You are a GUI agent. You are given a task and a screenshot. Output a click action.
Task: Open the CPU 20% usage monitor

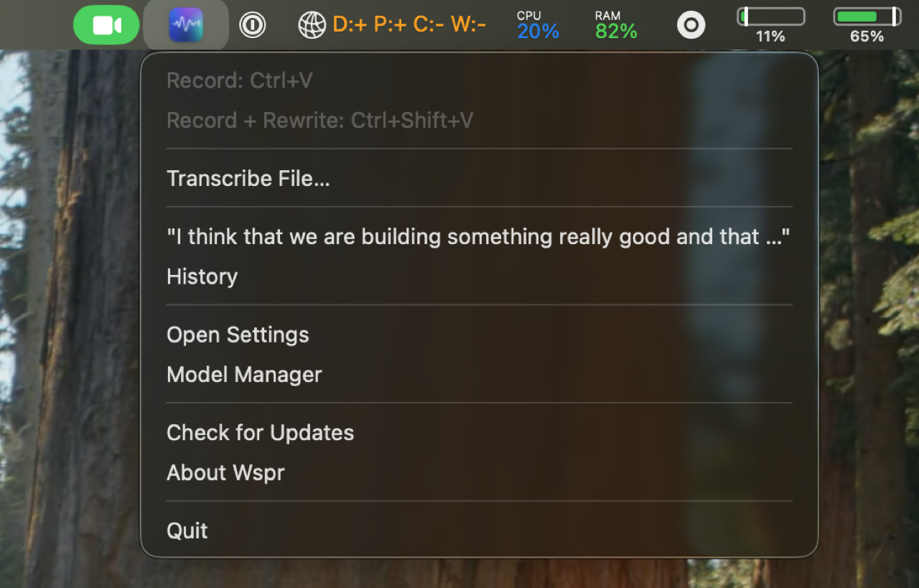click(x=538, y=25)
